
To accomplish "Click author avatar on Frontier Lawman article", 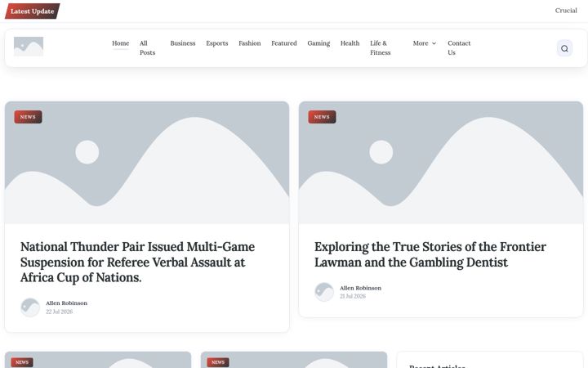I will pyautogui.click(x=324, y=292).
